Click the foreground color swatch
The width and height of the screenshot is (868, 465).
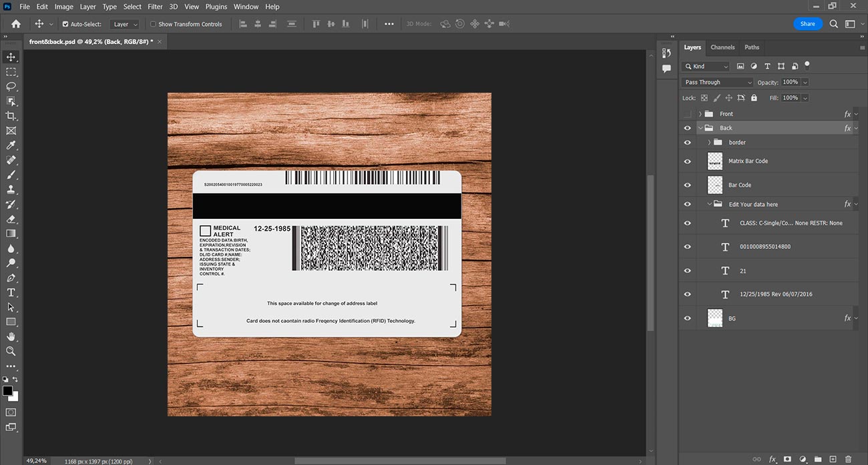(x=7, y=391)
